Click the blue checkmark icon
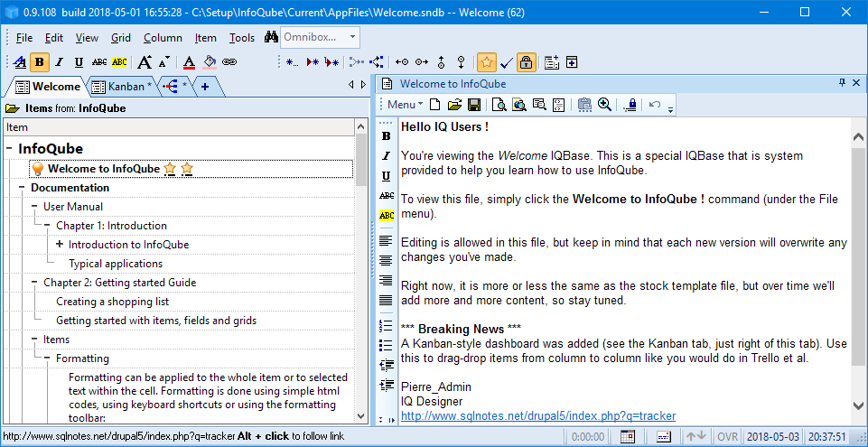Viewport: 868px width, 447px height. coord(507,63)
